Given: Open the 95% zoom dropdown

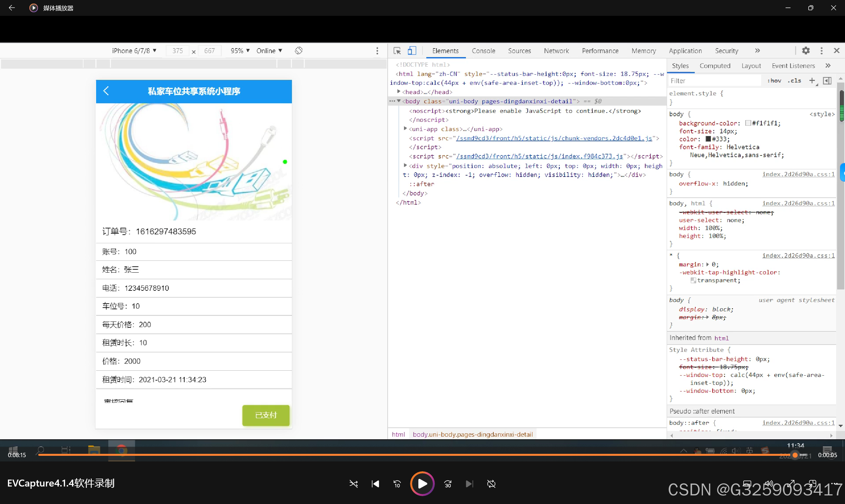Looking at the screenshot, I should pyautogui.click(x=240, y=51).
